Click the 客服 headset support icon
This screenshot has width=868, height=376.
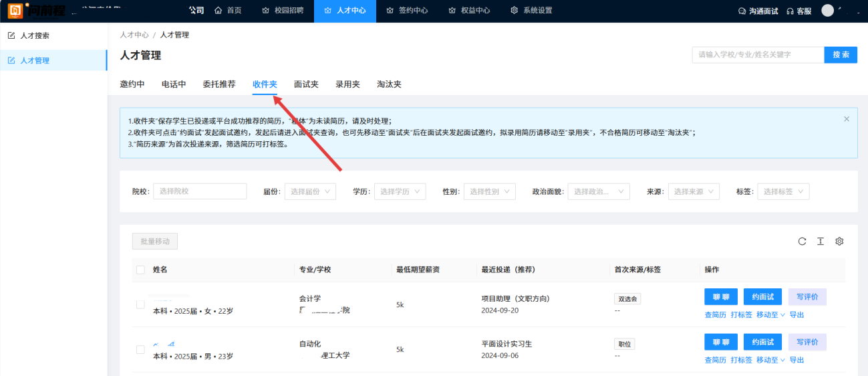[799, 11]
